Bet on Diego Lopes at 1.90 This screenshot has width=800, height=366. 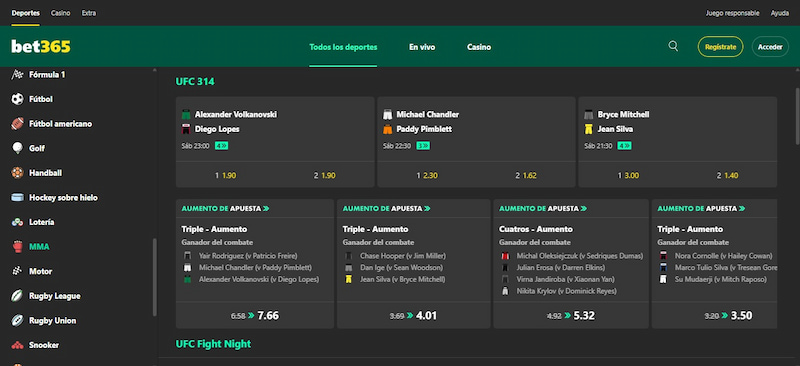[324, 175]
